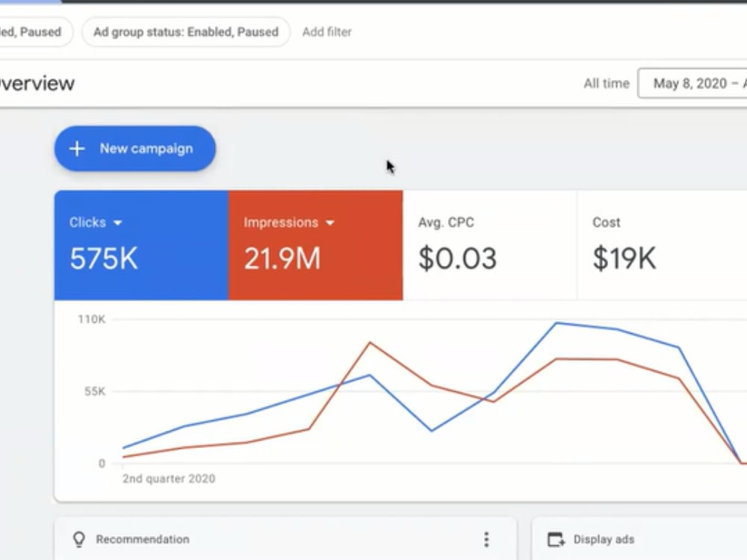The image size is (747, 560).
Task: Click Add filter
Action: [326, 32]
